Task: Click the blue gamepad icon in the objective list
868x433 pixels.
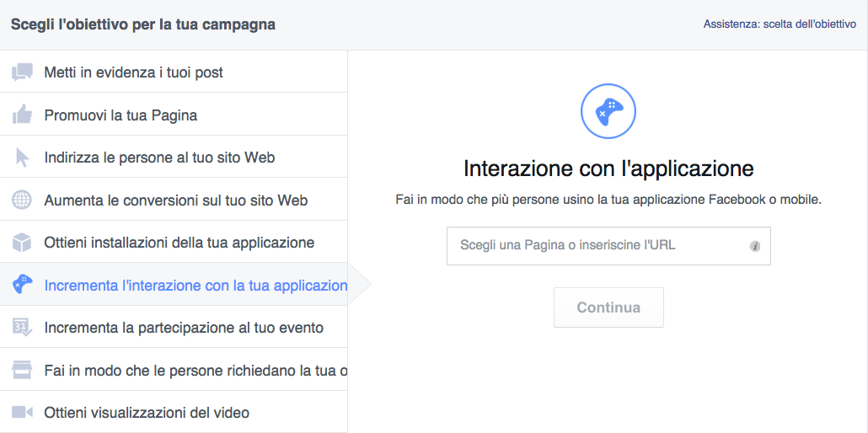Action: (22, 285)
